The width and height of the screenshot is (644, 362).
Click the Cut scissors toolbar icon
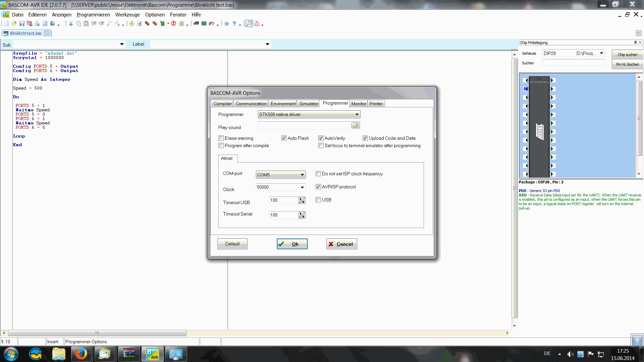[71, 23]
